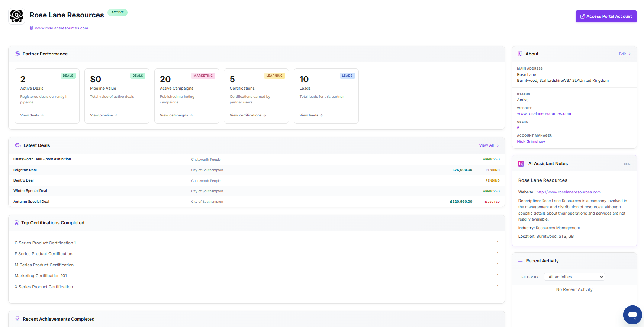Click the DEALS tag on Pipeline Value card

[138, 76]
